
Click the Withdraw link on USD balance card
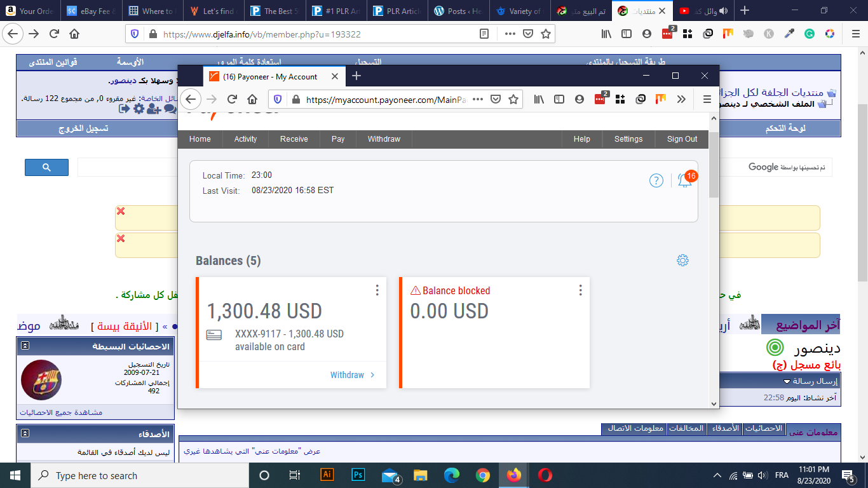[x=353, y=375]
